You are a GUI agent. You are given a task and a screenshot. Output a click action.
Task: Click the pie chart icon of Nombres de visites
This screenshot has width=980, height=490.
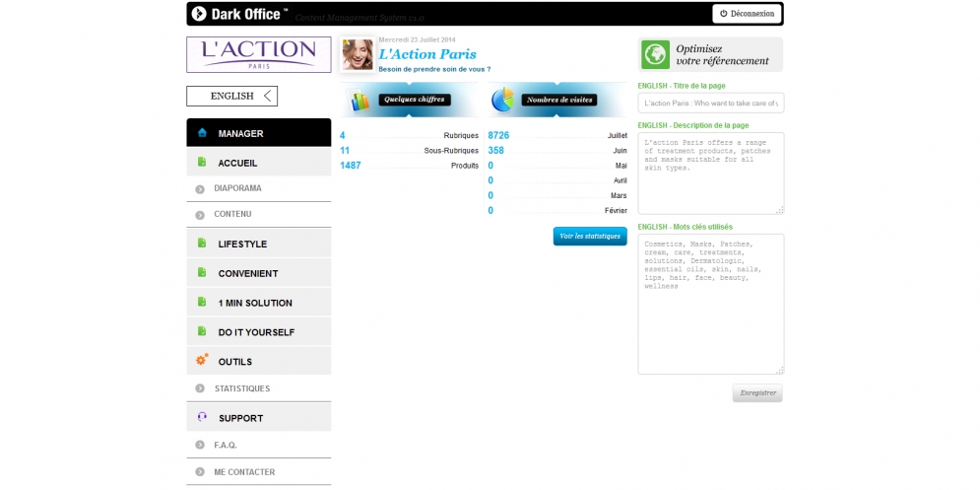tap(502, 100)
